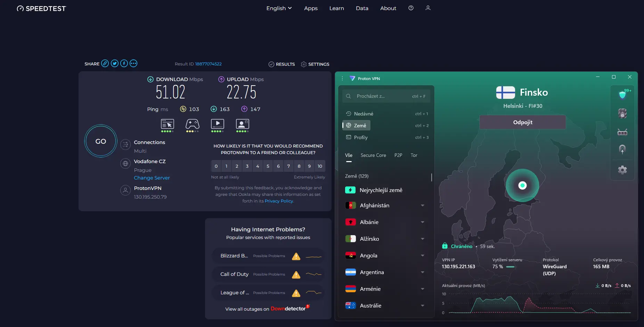Copy link via the Share link icon
644x327 pixels.
point(105,63)
